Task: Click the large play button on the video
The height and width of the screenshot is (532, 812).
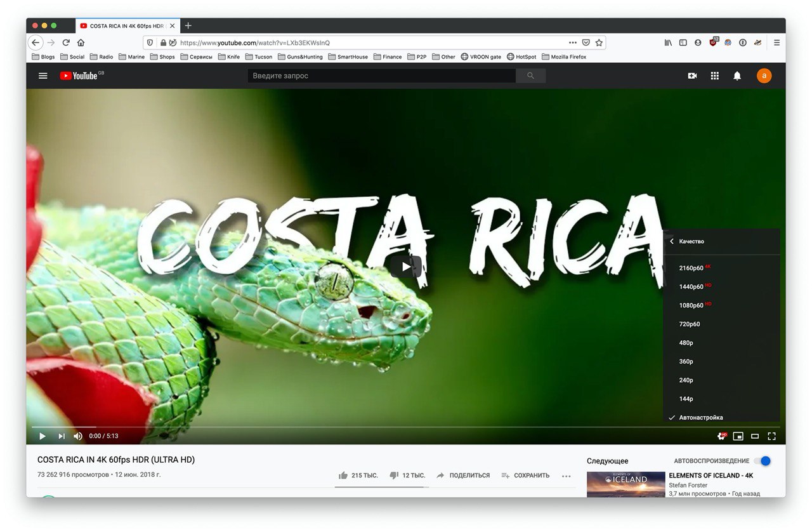Action: click(406, 266)
